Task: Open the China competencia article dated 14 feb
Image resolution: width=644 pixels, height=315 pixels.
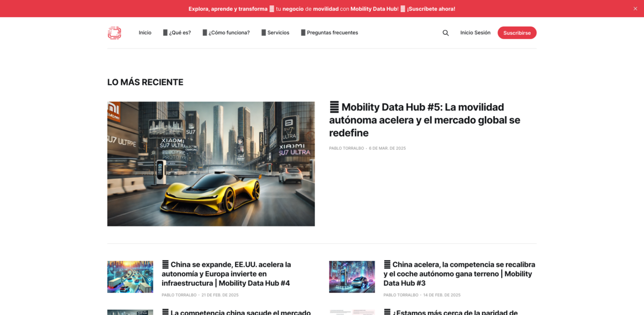Action: (457, 273)
